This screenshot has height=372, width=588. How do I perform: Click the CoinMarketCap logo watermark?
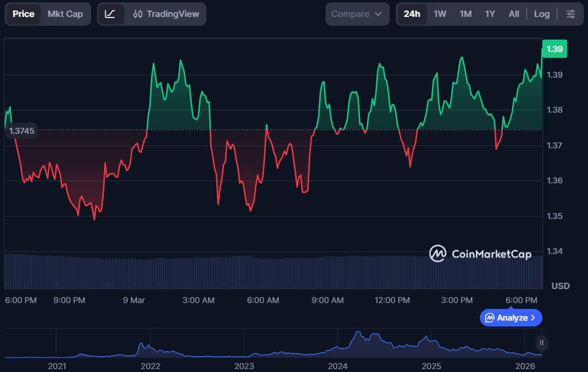point(480,253)
